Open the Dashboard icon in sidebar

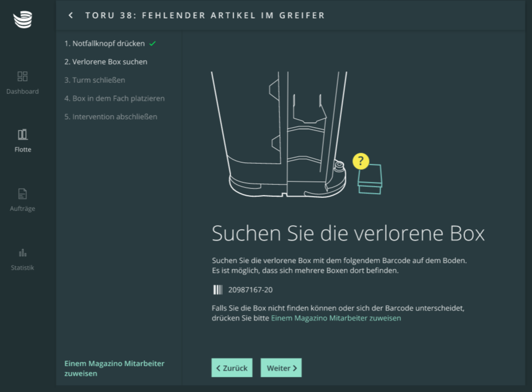tap(23, 76)
